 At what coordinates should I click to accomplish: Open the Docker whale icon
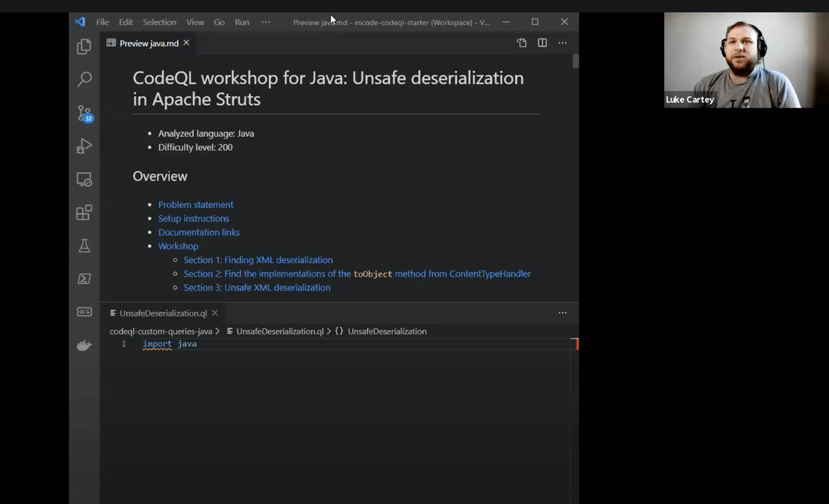[84, 345]
